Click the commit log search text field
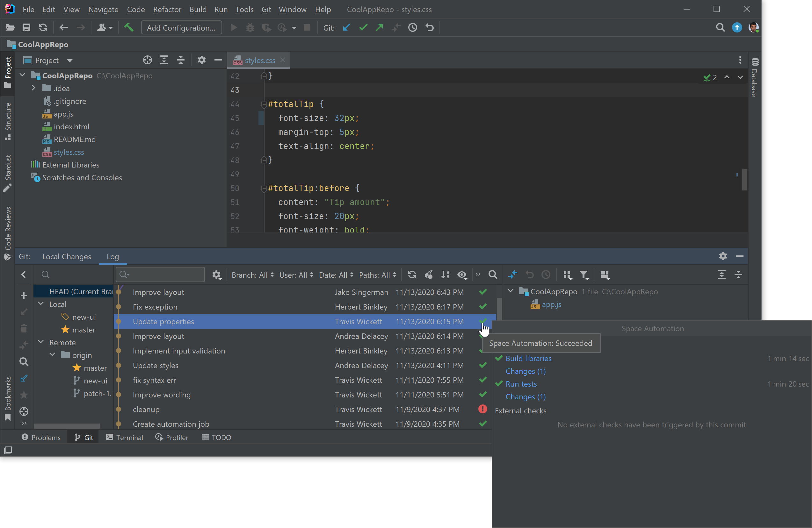The height and width of the screenshot is (528, 812). click(x=164, y=275)
